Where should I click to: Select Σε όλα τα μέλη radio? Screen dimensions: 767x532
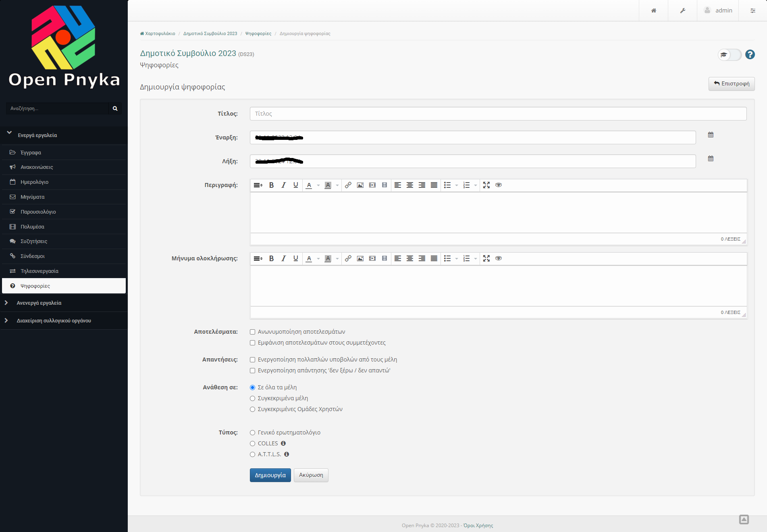(x=252, y=388)
